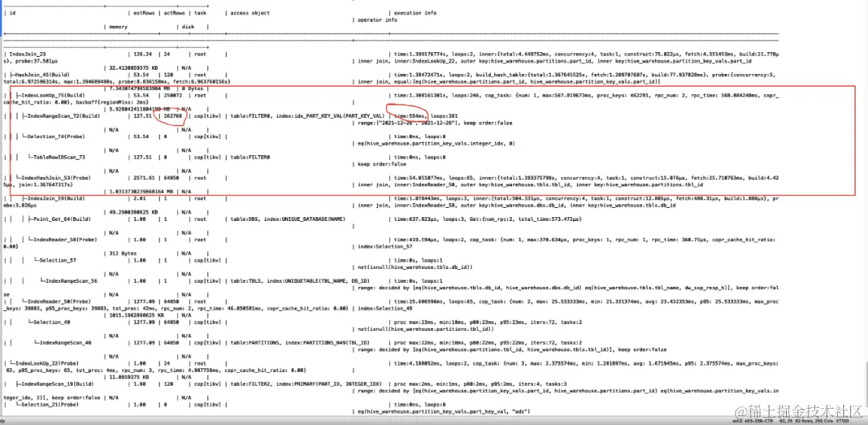Click "table:DBS, index:UNIQUE_DATABASE(NAME)" access object

coord(287,218)
